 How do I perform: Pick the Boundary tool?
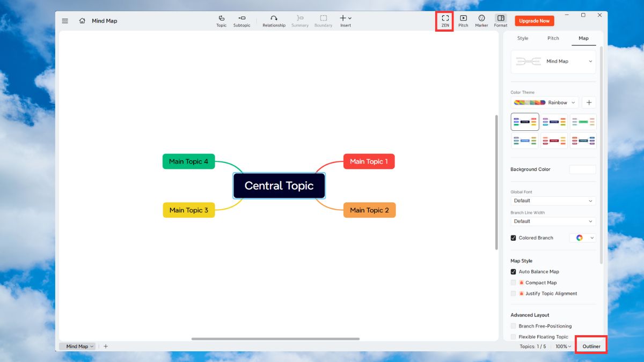click(x=324, y=21)
